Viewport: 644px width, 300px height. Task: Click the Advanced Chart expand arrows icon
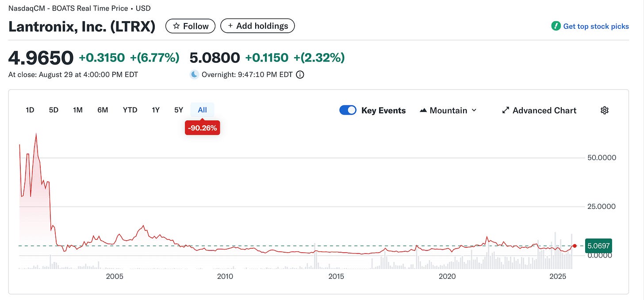506,111
